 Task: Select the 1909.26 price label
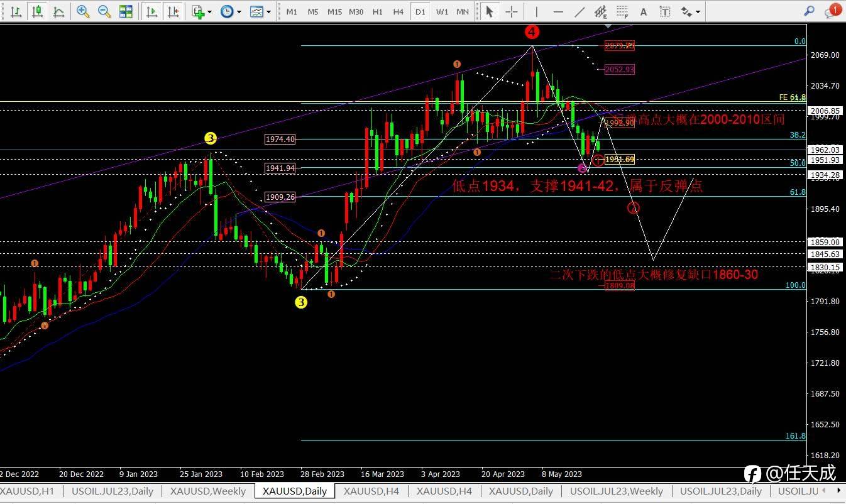pyautogui.click(x=280, y=197)
